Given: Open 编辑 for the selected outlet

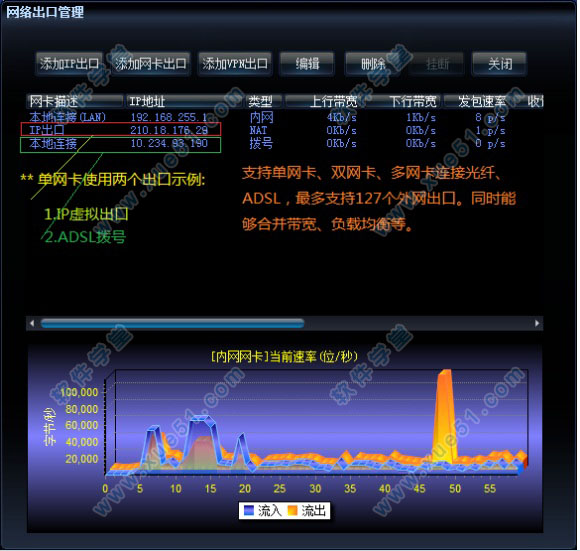Looking at the screenshot, I should tap(307, 64).
